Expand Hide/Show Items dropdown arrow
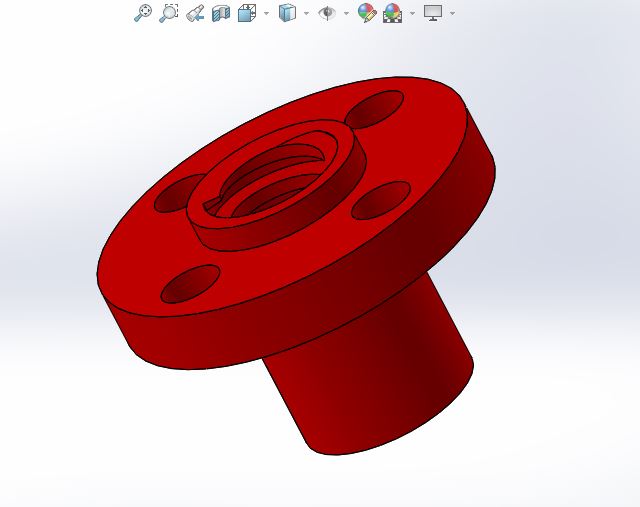640x507 pixels. click(x=347, y=13)
